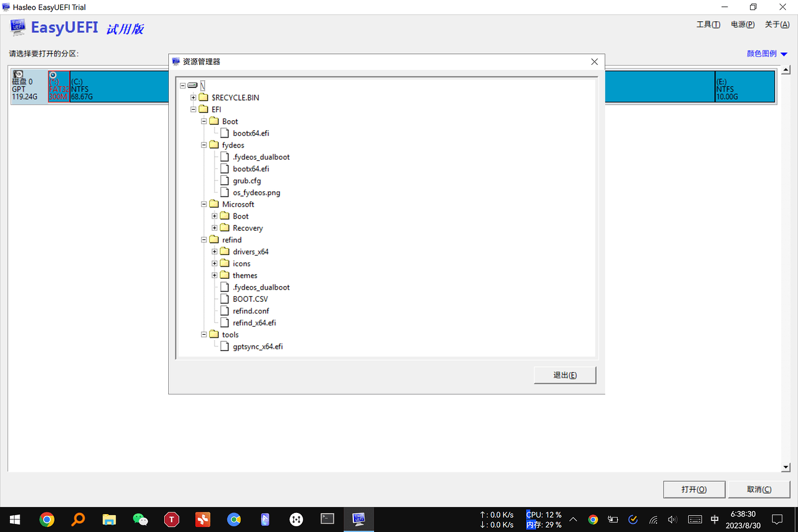
Task: Select the refind.conf file in tree
Action: click(250, 311)
